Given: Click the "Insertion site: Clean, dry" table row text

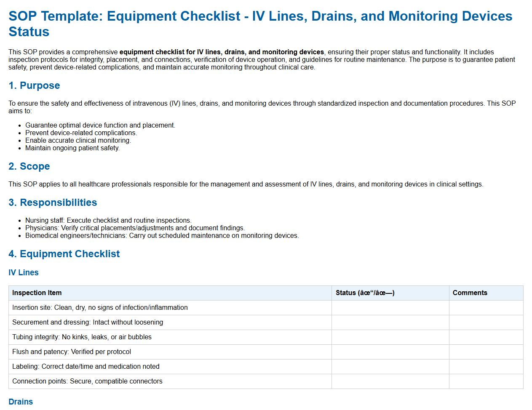Looking at the screenshot, I should tap(100, 308).
